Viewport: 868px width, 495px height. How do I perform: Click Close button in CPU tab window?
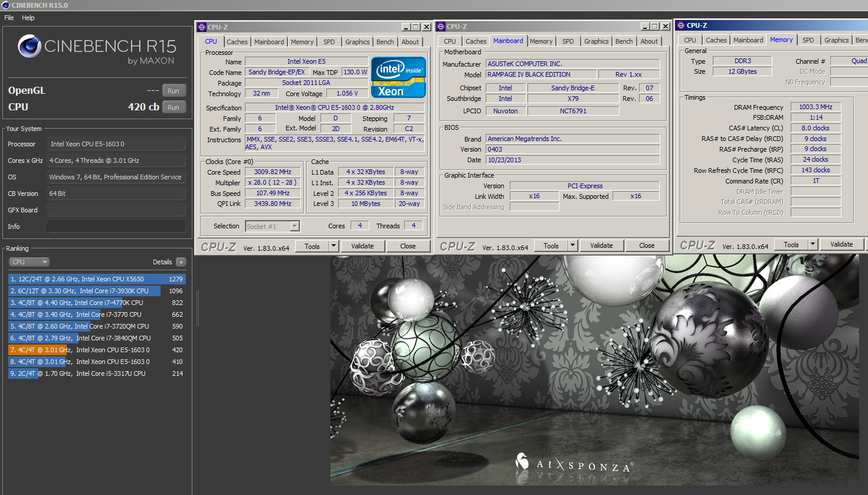(x=408, y=246)
